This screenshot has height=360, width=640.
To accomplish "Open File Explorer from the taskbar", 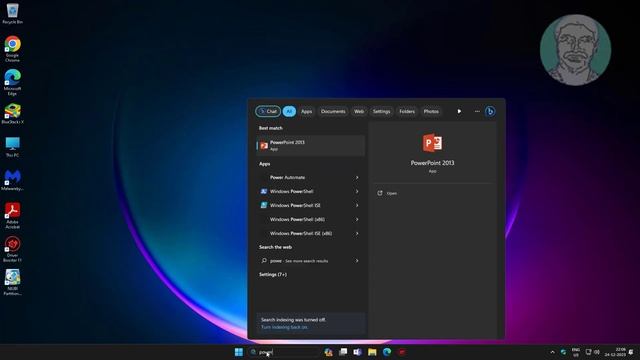I will tap(372, 352).
